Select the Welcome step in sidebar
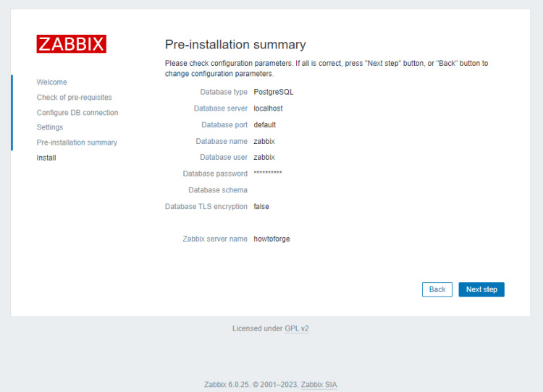The width and height of the screenshot is (543, 392). (51, 82)
